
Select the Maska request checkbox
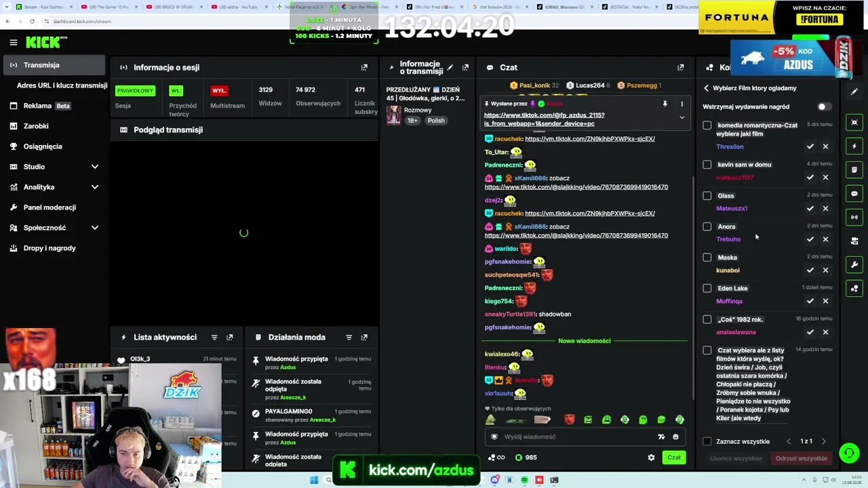(x=707, y=258)
